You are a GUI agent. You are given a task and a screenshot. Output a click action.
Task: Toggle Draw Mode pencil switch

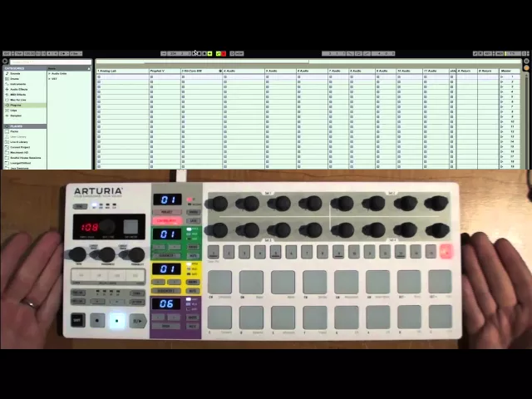[475, 53]
